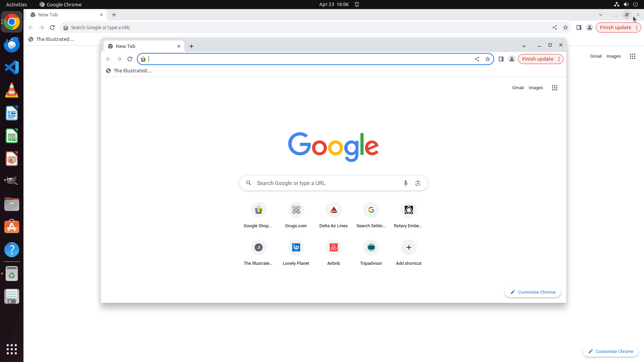This screenshot has width=644, height=362.
Task: Open the Finish update three-dot menu
Action: point(559,59)
